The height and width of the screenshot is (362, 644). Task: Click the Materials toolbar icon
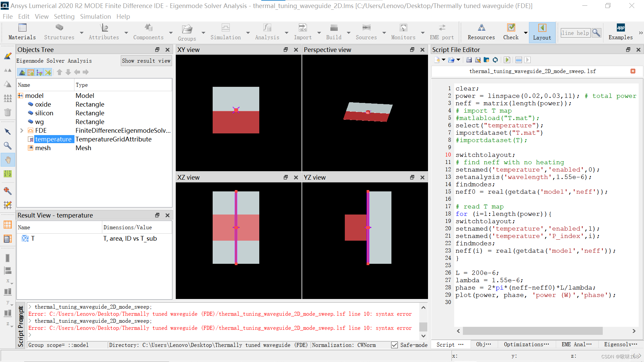click(x=22, y=29)
